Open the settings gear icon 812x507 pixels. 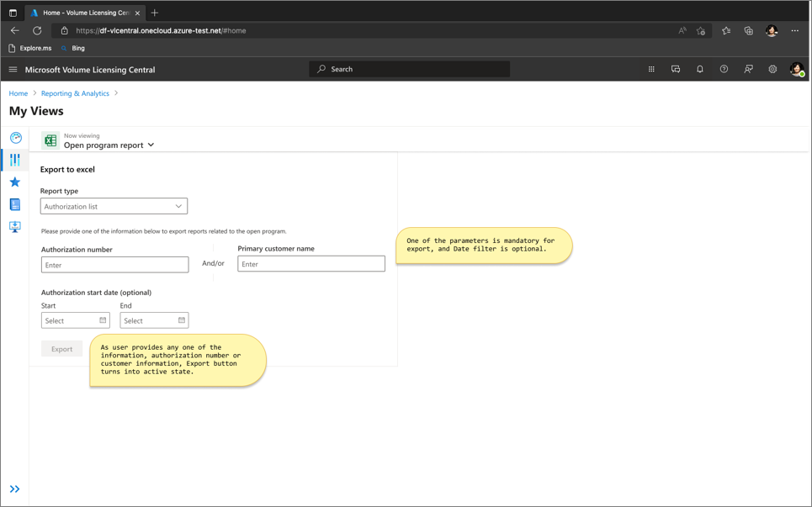coord(772,69)
